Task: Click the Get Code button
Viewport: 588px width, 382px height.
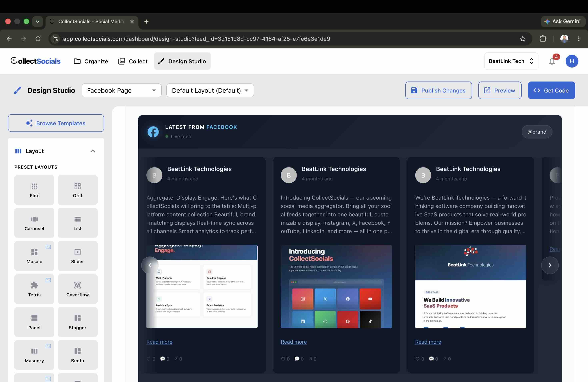Action: [551, 90]
